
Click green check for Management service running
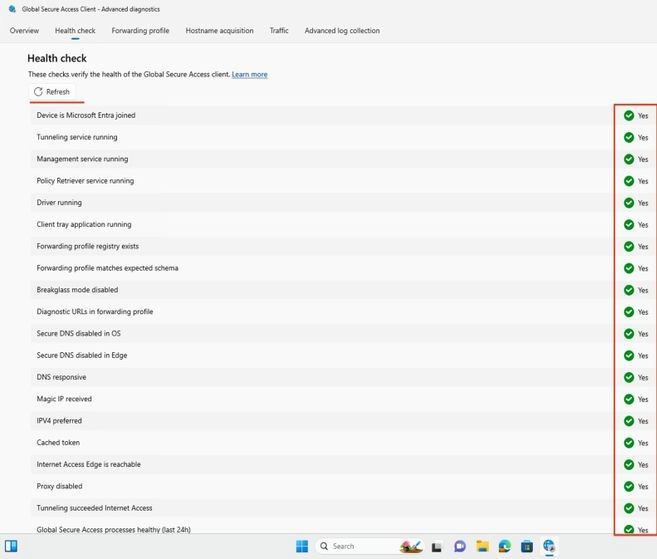click(x=629, y=159)
